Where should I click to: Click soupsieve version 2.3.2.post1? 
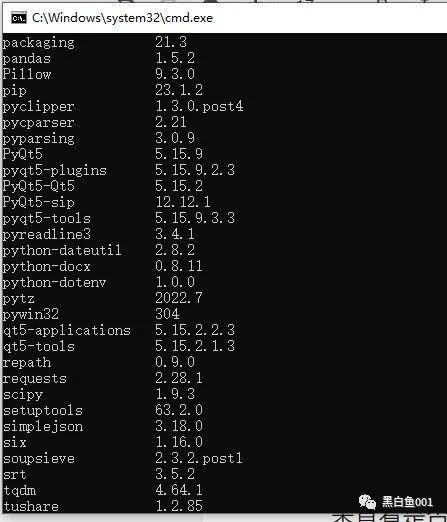coord(199,458)
